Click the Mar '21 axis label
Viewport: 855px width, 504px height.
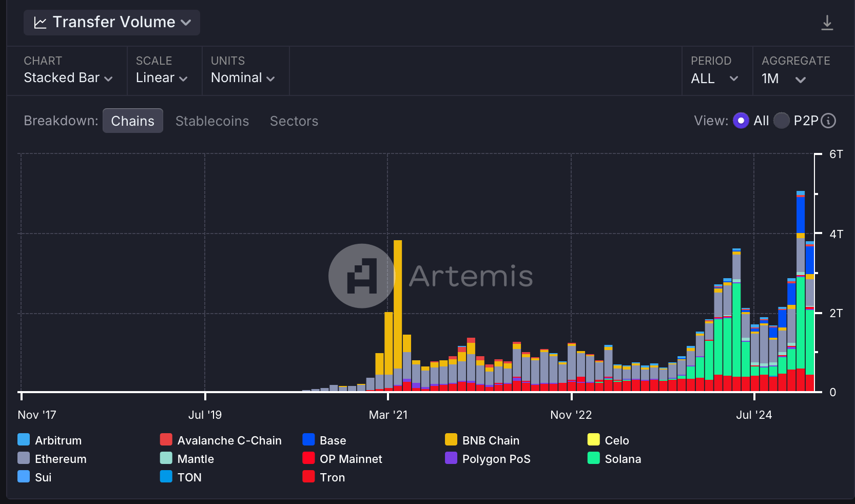(x=388, y=415)
